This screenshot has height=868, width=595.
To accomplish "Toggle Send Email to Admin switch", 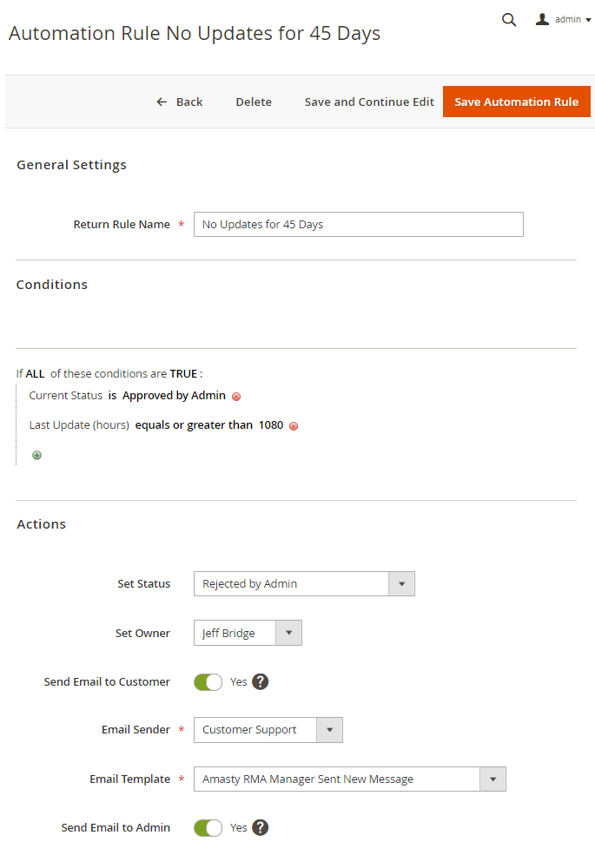I will click(x=208, y=828).
